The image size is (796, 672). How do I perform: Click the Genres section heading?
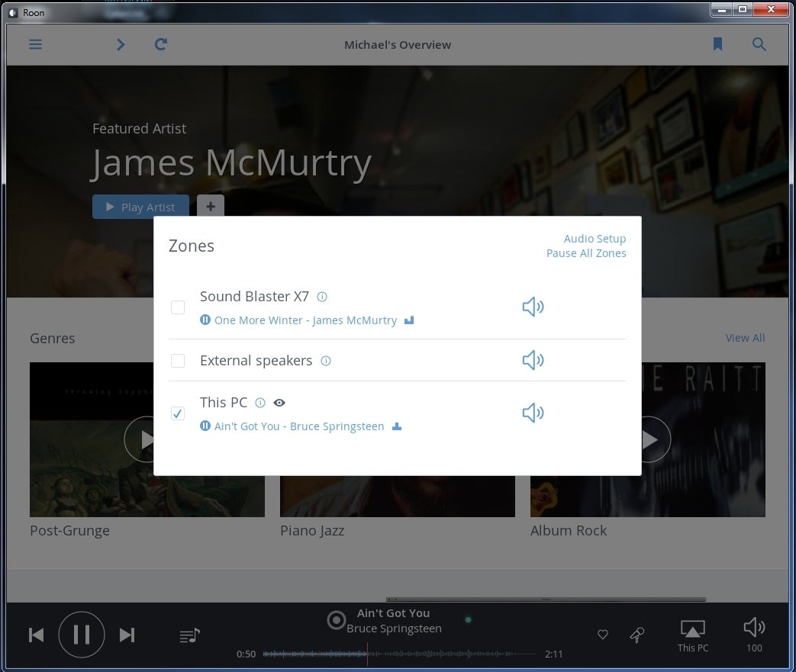53,339
